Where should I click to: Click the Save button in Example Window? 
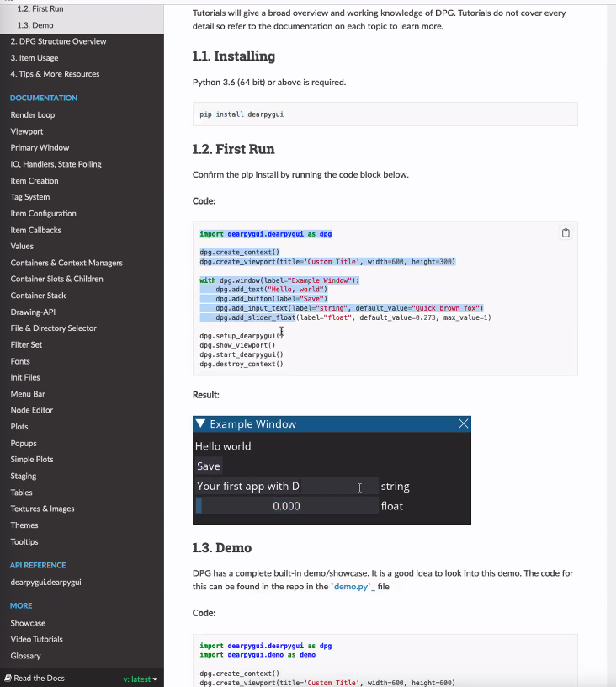209,466
